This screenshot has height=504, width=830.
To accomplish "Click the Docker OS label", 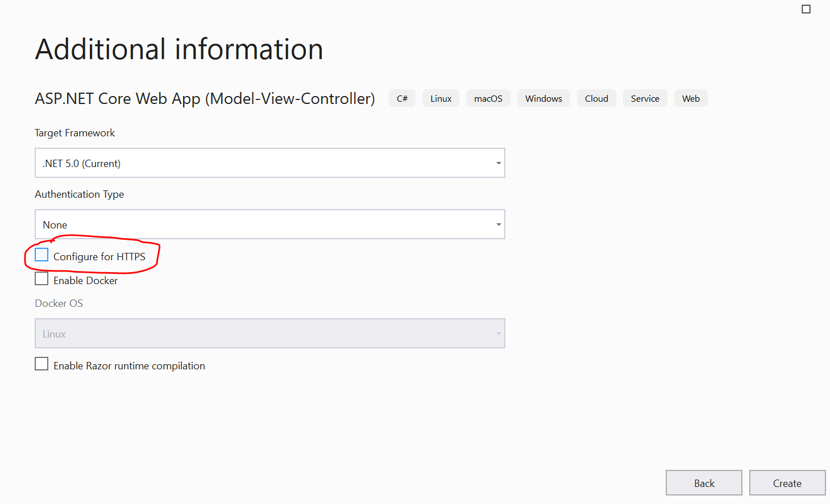I will point(59,303).
